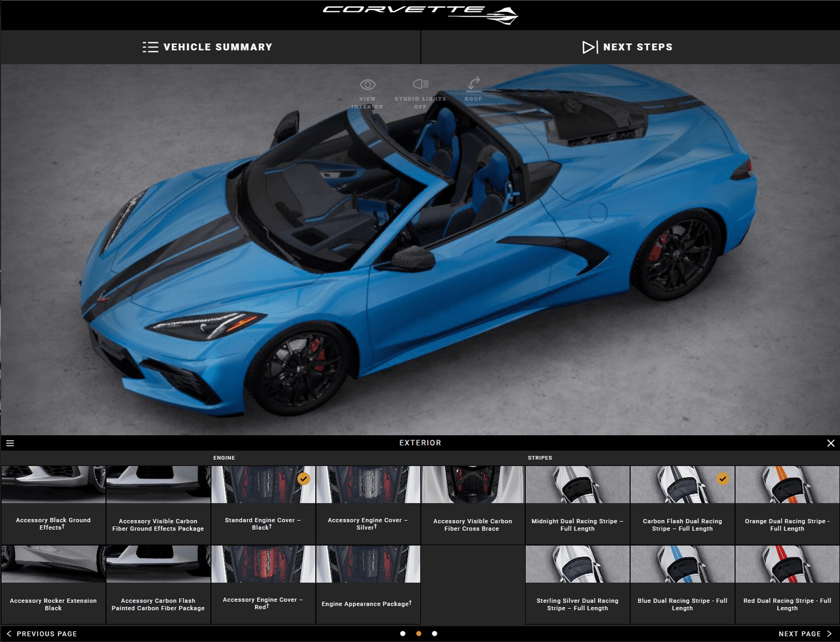840x642 pixels.
Task: Click the Corvette car 3D preview
Action: pos(420,241)
